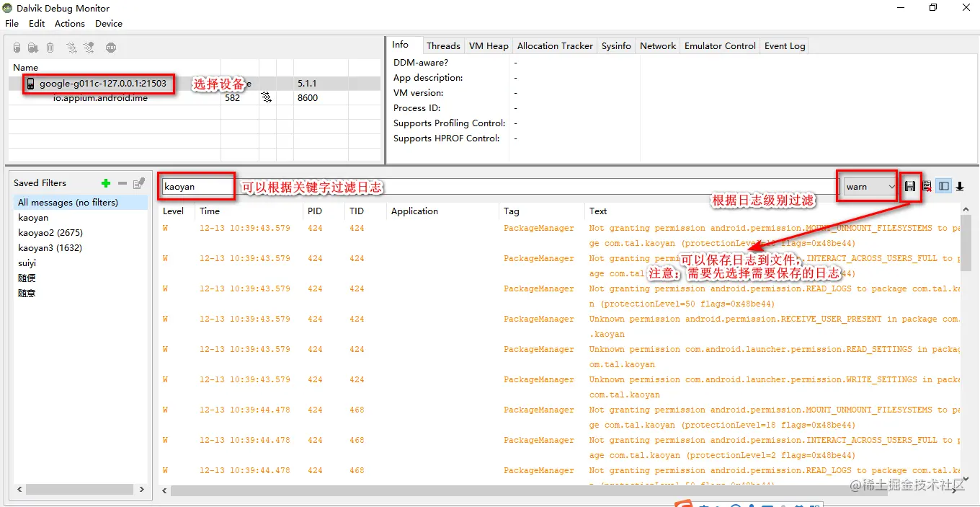Select the Info tab
The image size is (980, 507).
[401, 45]
